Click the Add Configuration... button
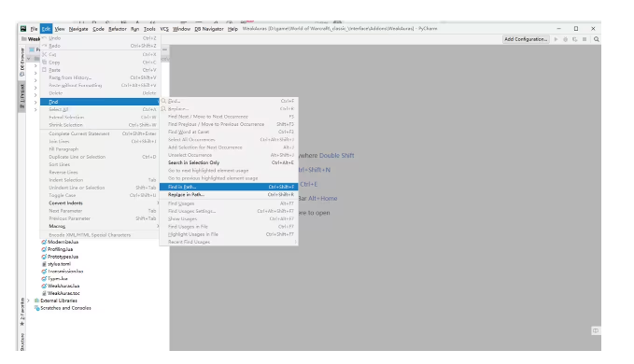 [x=526, y=39]
